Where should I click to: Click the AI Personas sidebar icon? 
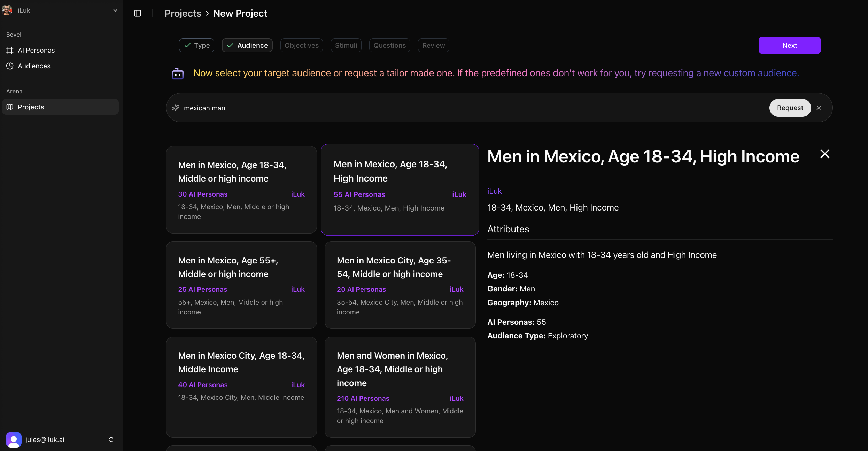[x=10, y=50]
